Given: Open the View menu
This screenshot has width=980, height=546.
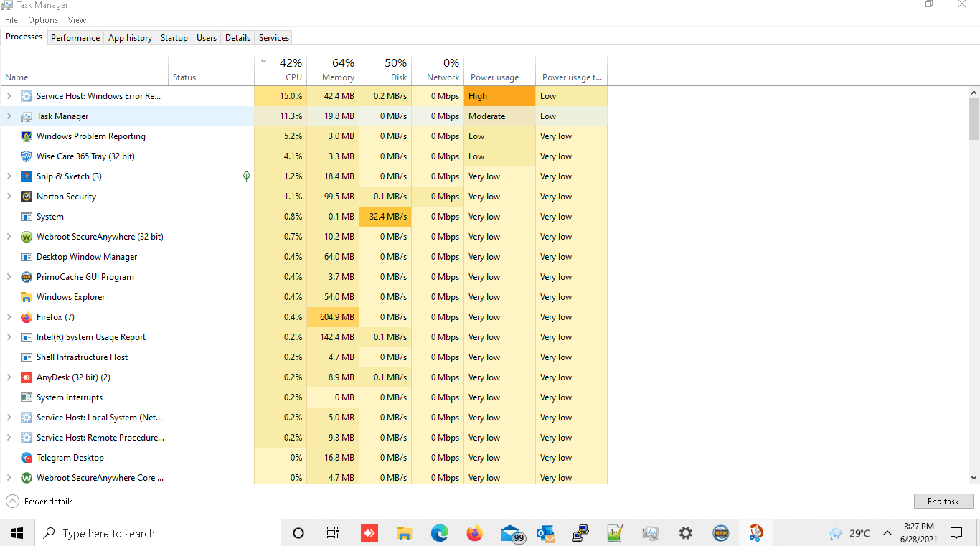Looking at the screenshot, I should pos(77,20).
